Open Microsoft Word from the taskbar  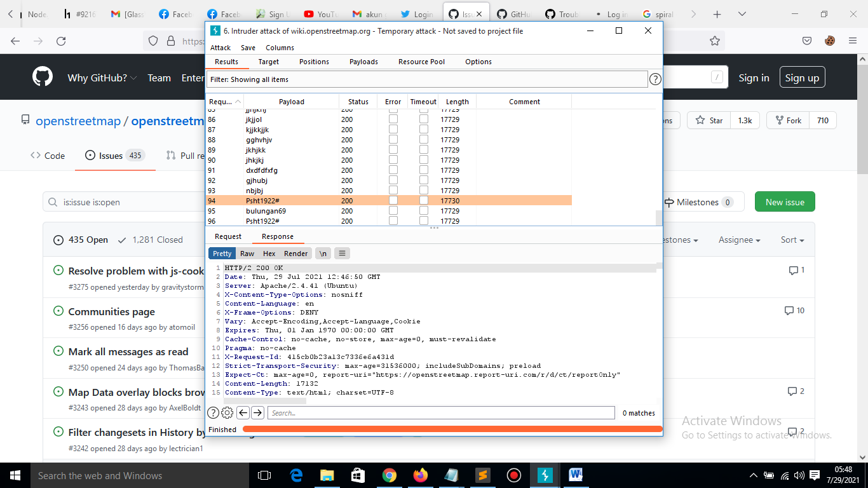tap(576, 475)
